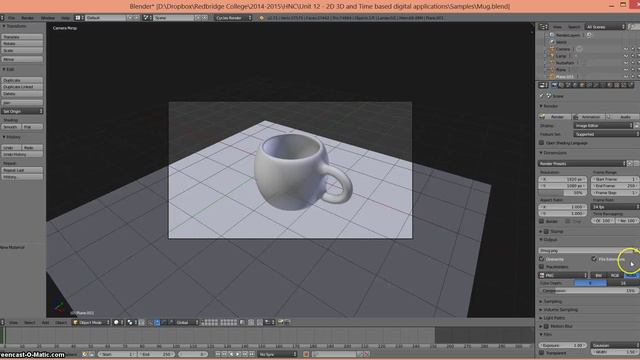640x360 pixels.
Task: Open the Render properties tab icon
Action: (x=554, y=85)
